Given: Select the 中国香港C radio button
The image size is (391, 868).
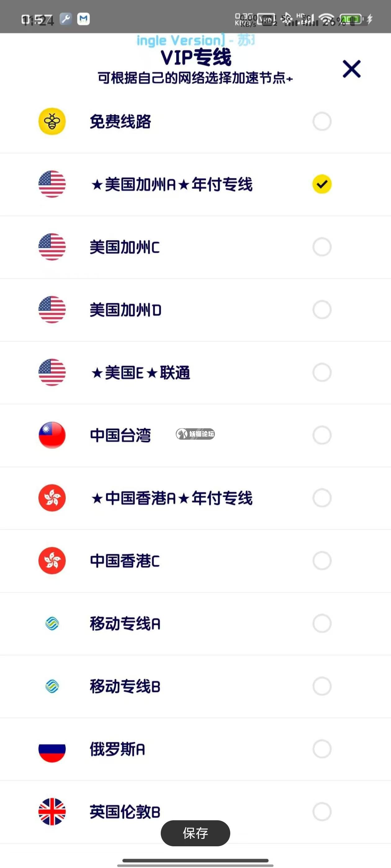Looking at the screenshot, I should [x=322, y=561].
